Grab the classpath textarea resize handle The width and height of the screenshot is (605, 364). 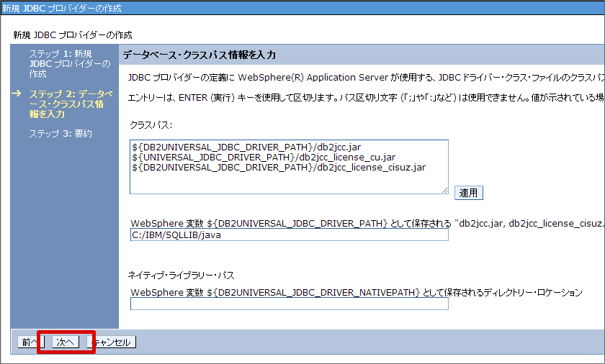[444, 190]
